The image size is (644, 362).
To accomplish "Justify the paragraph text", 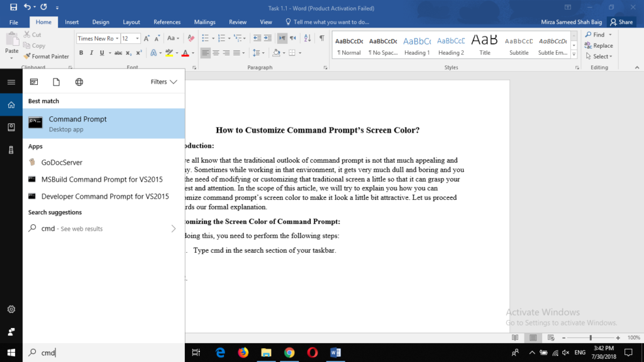I will pyautogui.click(x=236, y=53).
